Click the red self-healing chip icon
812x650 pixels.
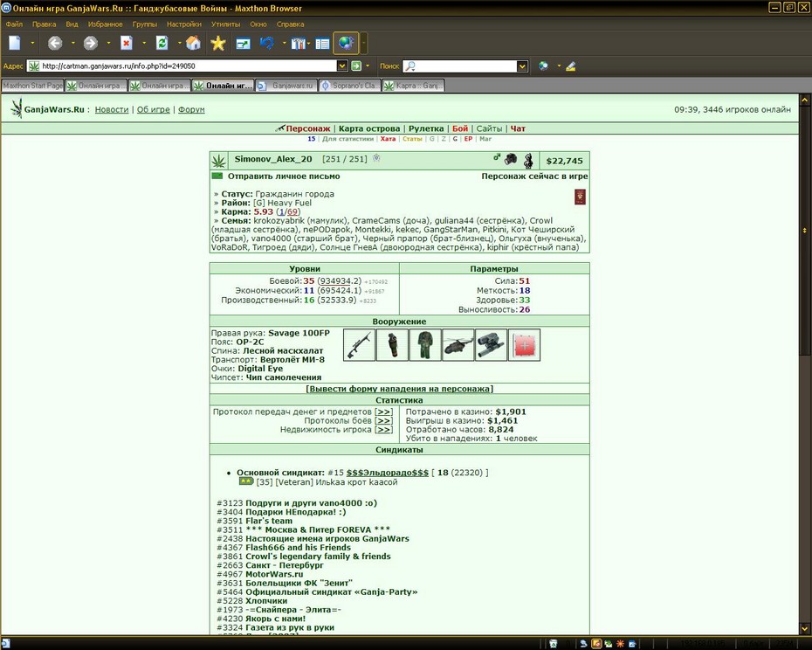click(524, 345)
